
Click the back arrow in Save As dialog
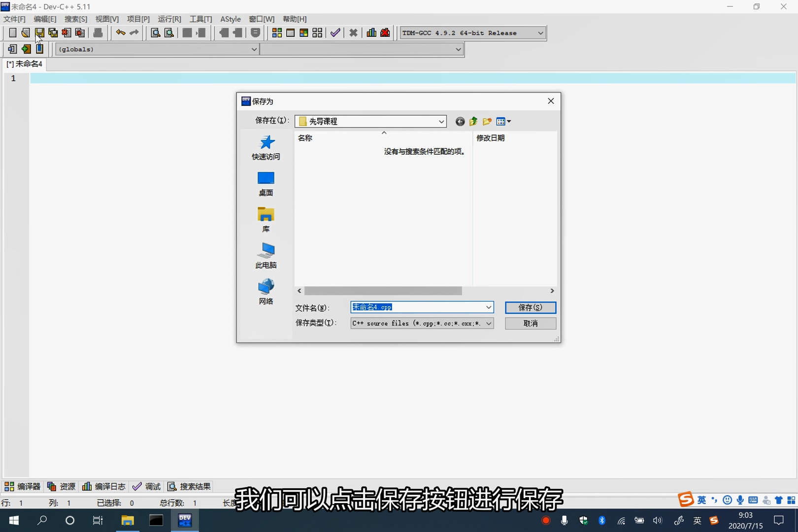(x=460, y=122)
